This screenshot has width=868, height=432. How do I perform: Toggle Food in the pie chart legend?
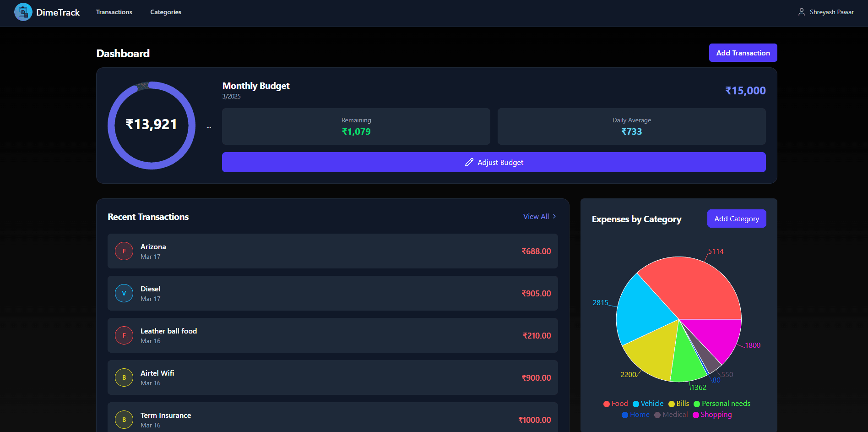(615, 404)
